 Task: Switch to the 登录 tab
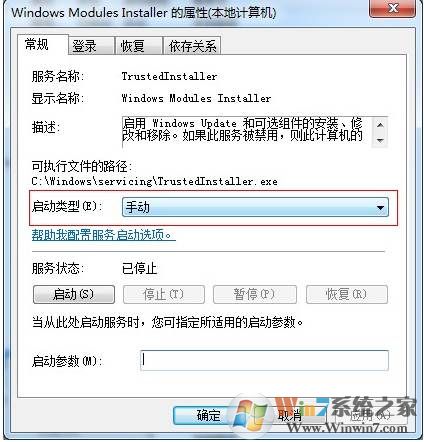91,46
